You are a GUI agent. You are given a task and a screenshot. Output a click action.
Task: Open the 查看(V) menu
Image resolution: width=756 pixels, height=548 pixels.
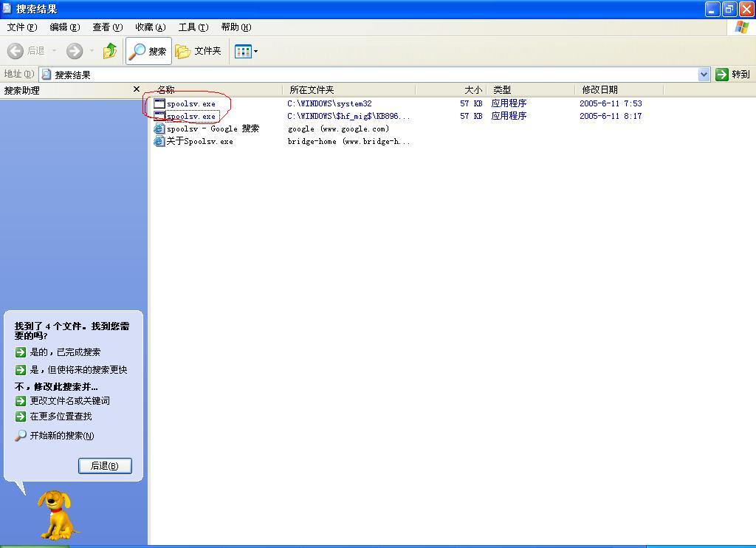pos(108,27)
